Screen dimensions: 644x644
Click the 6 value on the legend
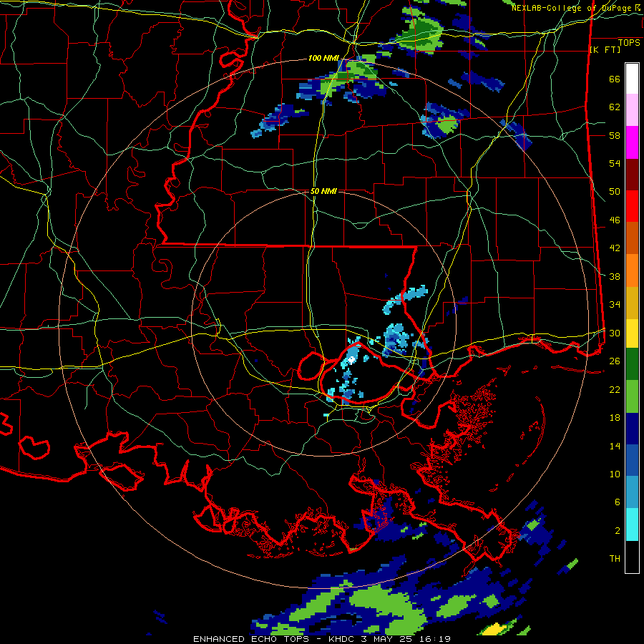[x=618, y=502]
